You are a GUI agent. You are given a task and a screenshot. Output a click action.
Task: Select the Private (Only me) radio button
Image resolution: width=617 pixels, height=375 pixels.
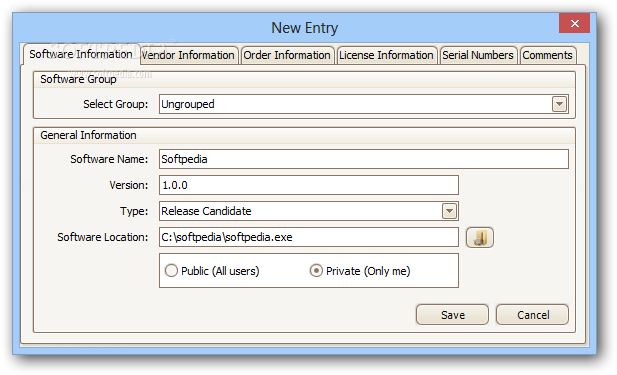click(316, 271)
